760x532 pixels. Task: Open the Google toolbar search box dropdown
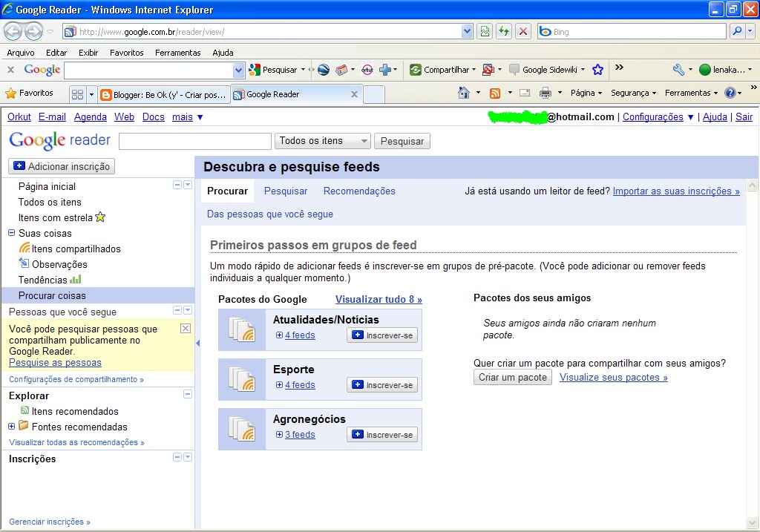click(238, 70)
